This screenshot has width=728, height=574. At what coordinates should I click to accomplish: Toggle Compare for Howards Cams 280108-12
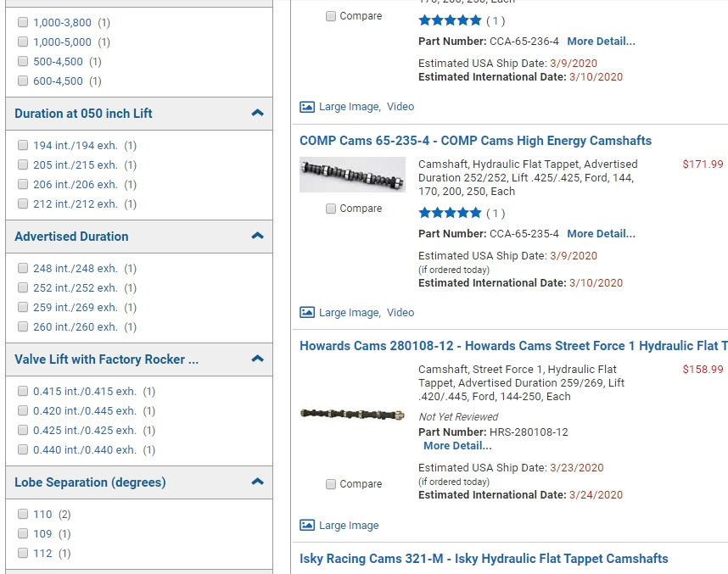[x=331, y=484]
